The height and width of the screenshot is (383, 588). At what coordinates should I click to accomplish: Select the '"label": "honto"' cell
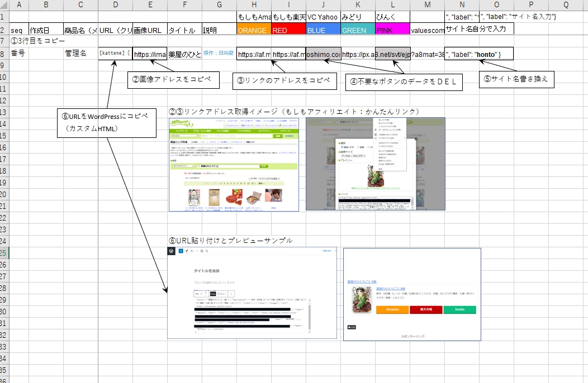(479, 54)
